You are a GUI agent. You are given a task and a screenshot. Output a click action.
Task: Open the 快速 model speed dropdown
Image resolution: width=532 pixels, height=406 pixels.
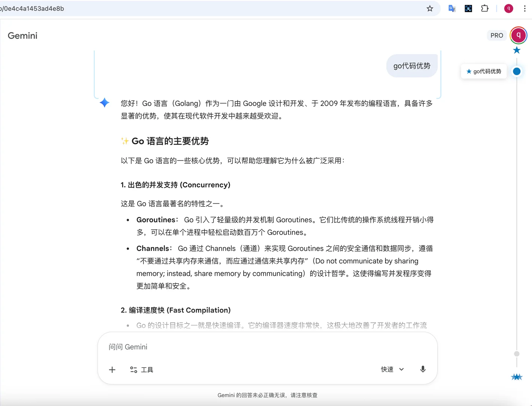click(392, 369)
